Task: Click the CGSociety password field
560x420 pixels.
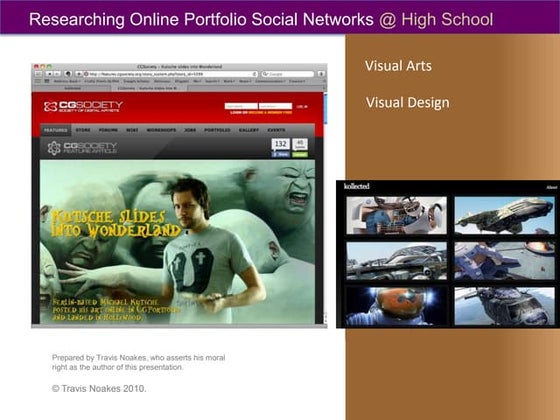Action: pyautogui.click(x=275, y=106)
